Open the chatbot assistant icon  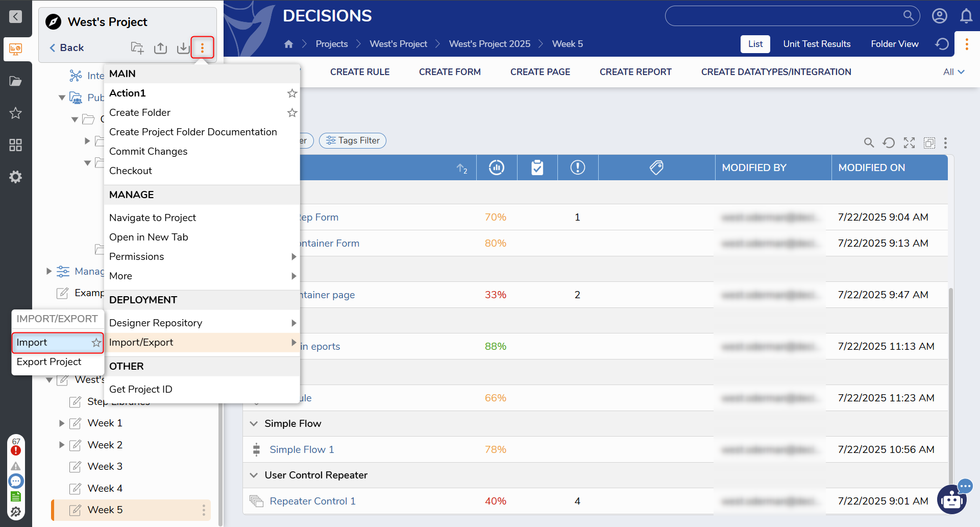click(952, 499)
